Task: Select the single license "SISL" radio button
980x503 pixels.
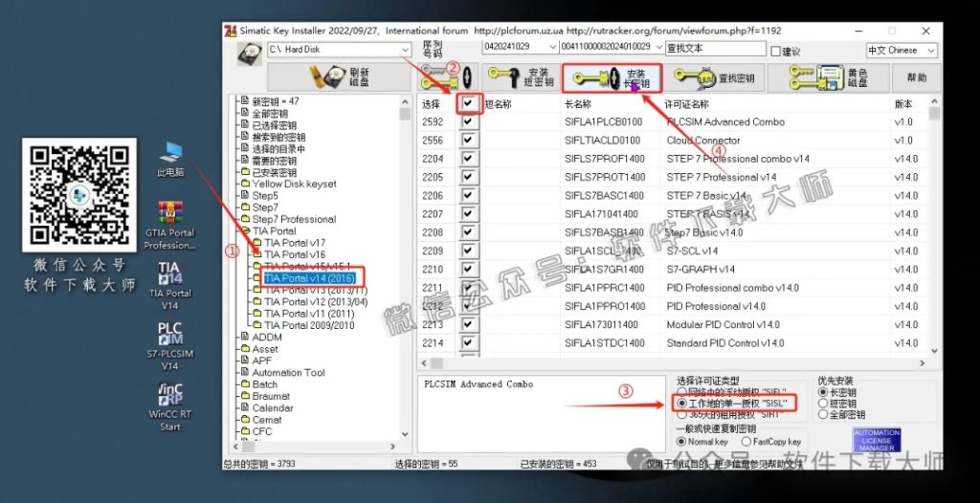Action: coord(681,403)
